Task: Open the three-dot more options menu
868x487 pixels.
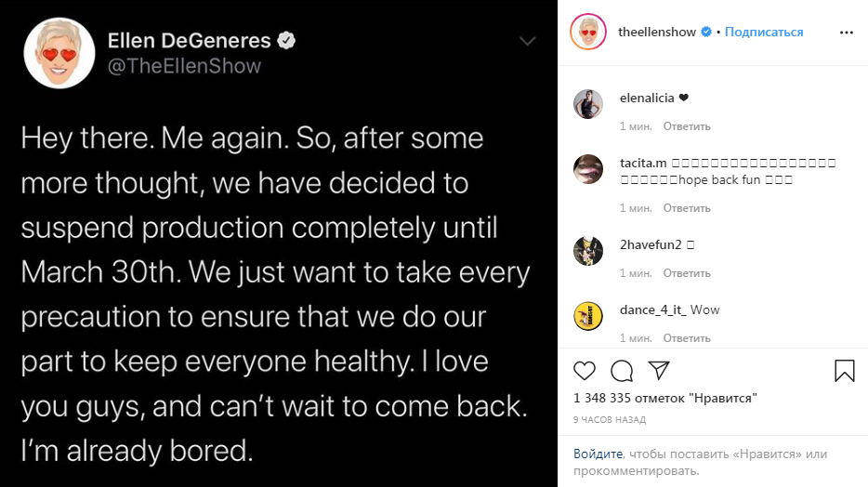Action: pyautogui.click(x=846, y=32)
